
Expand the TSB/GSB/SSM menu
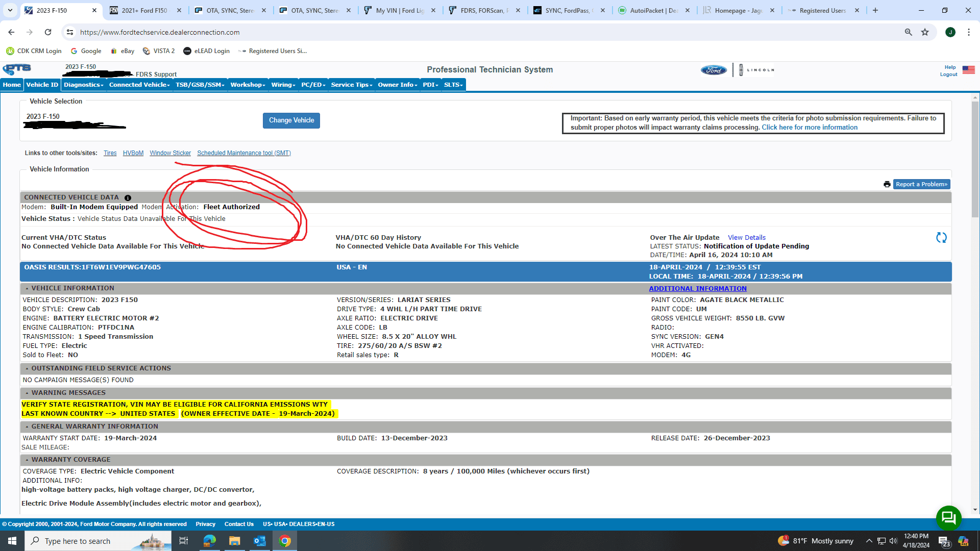200,85
